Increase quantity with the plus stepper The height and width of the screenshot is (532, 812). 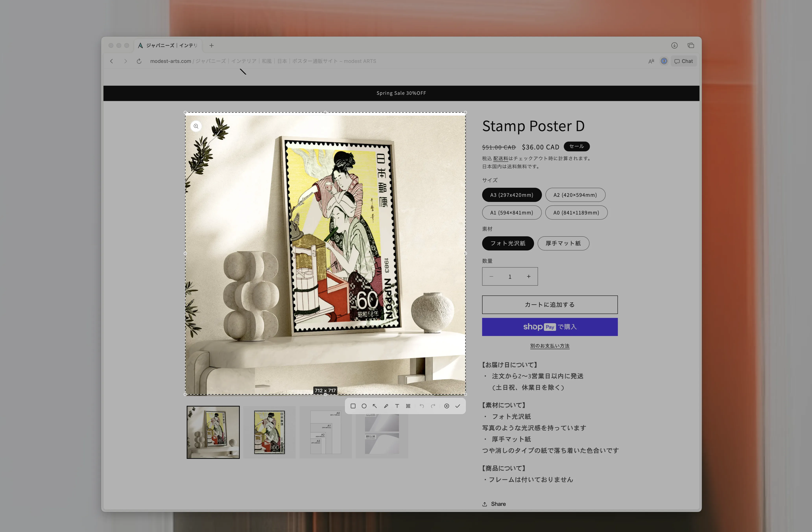click(x=529, y=276)
